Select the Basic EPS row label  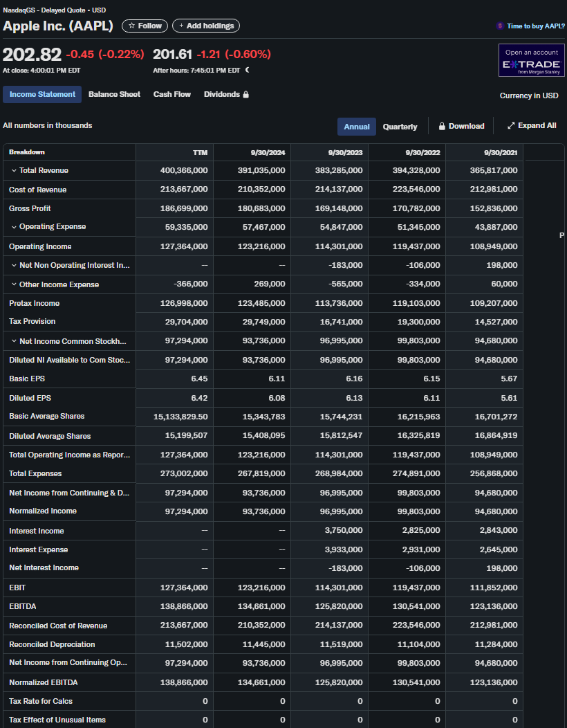click(27, 379)
